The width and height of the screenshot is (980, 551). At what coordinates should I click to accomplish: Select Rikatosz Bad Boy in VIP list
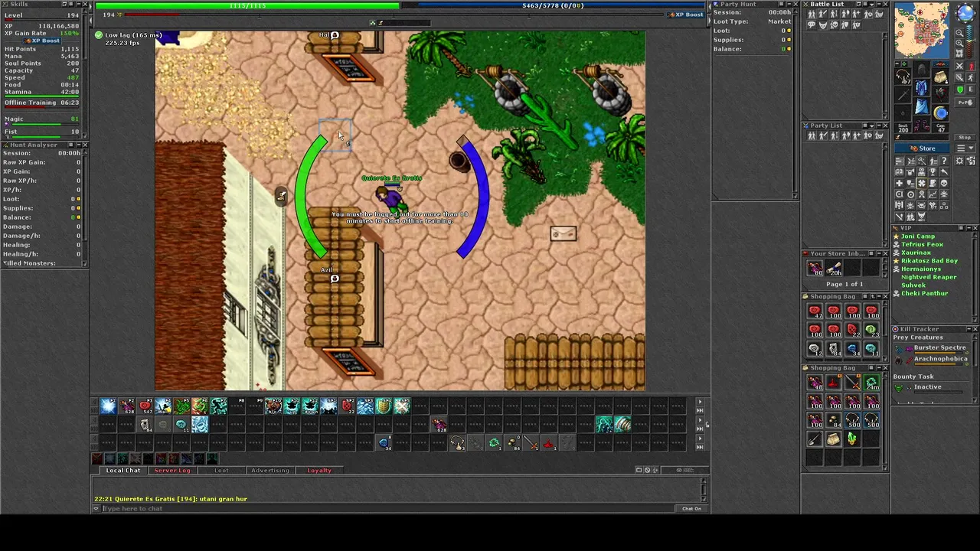(929, 261)
